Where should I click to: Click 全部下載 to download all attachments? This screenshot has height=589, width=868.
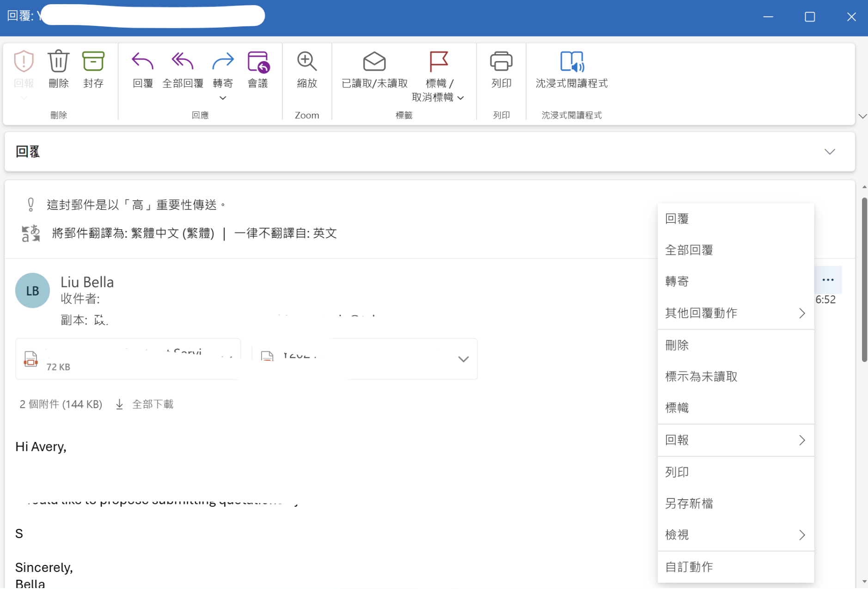click(153, 405)
